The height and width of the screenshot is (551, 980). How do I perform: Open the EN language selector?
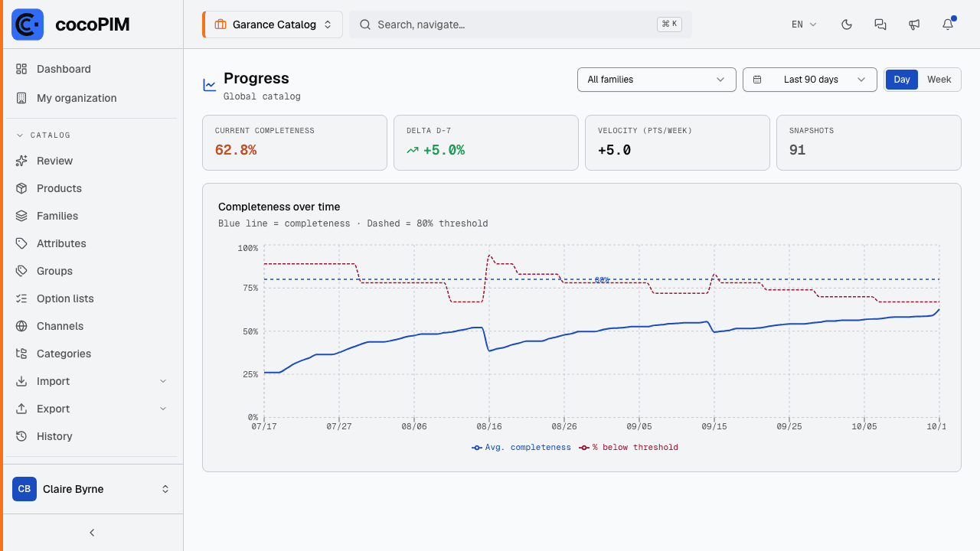(x=804, y=24)
